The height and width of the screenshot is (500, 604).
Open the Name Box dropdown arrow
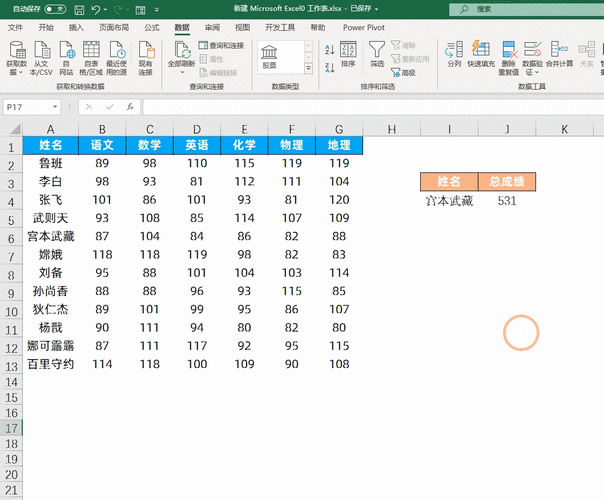pyautogui.click(x=55, y=107)
